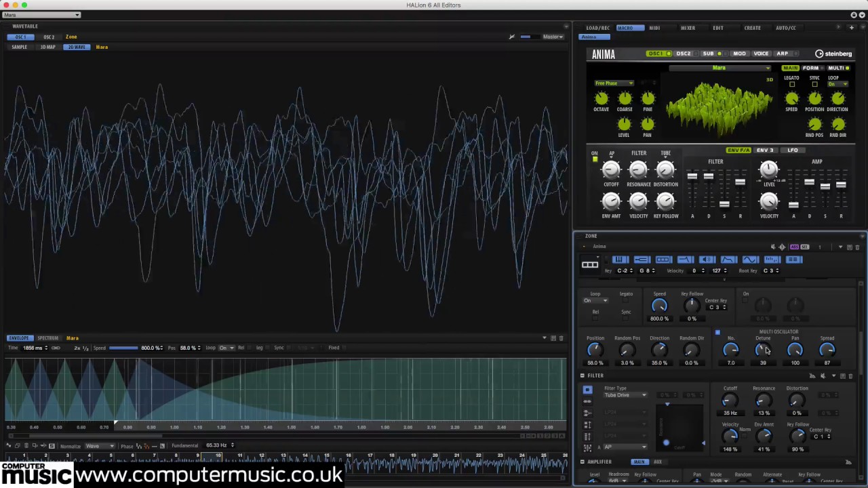
Task: Select the dual serial filter icon
Action: coord(587,401)
